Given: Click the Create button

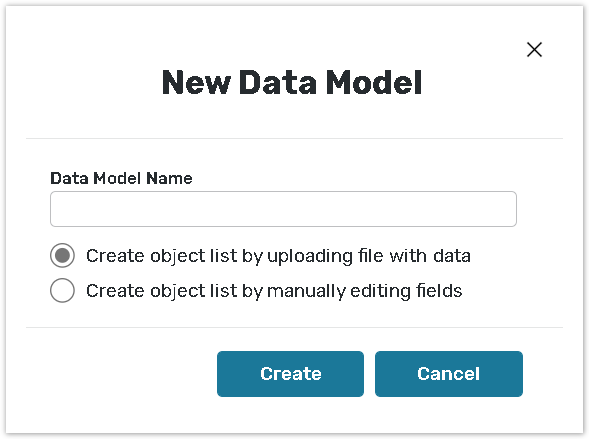Looking at the screenshot, I should pos(290,374).
